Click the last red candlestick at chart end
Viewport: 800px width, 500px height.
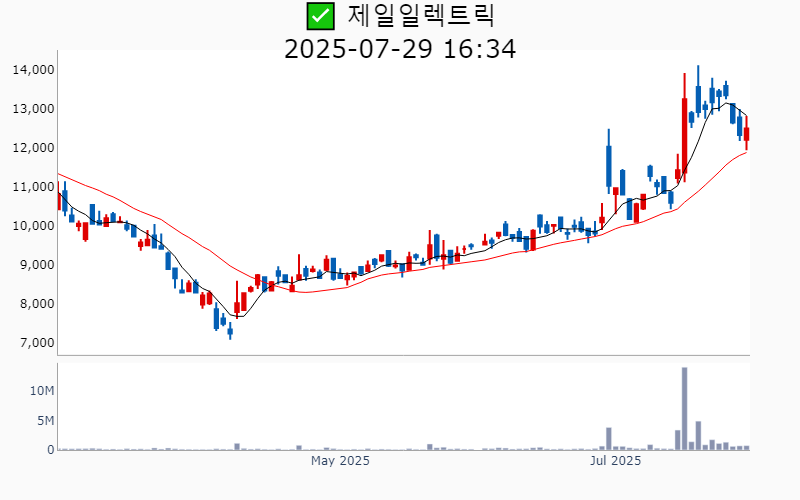pyautogui.click(x=746, y=133)
